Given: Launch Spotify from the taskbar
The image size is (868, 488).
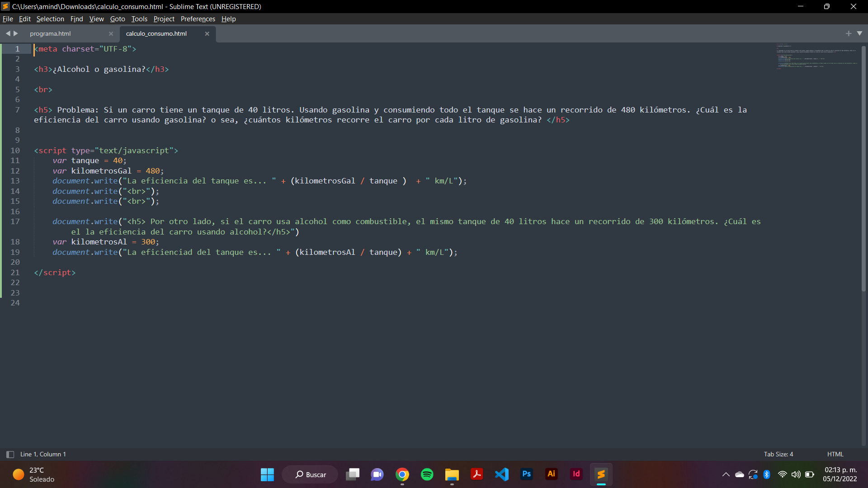Looking at the screenshot, I should [x=427, y=474].
